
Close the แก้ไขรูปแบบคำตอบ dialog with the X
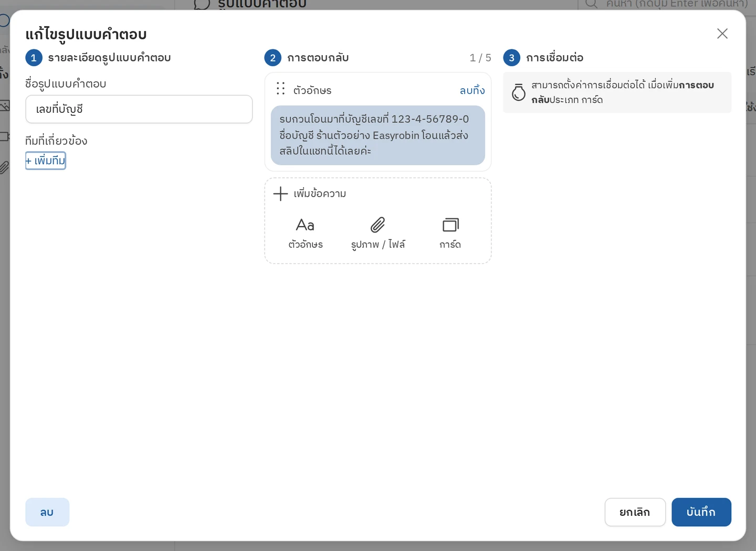[722, 34]
